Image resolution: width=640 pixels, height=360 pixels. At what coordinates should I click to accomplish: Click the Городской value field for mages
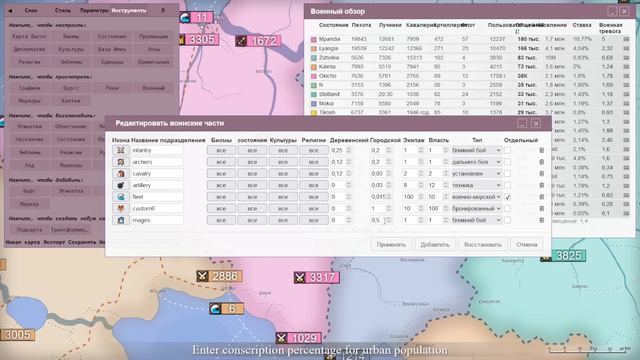pyautogui.click(x=381, y=220)
